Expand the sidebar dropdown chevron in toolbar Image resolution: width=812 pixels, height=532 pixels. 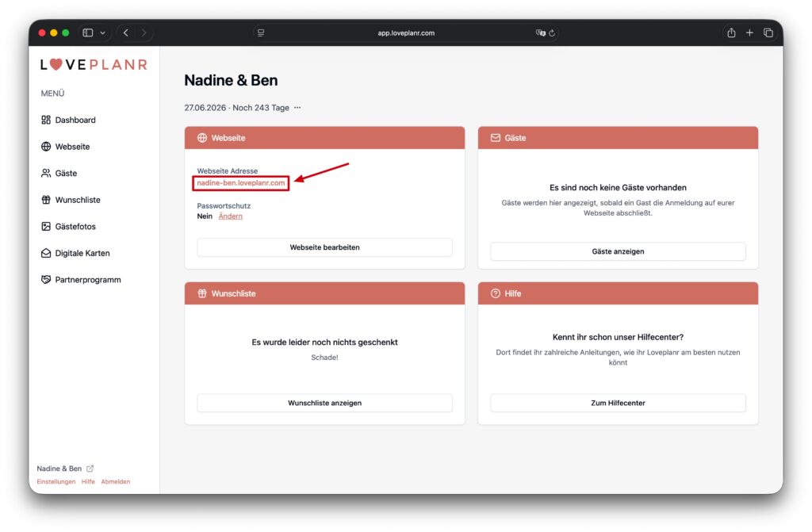[102, 33]
